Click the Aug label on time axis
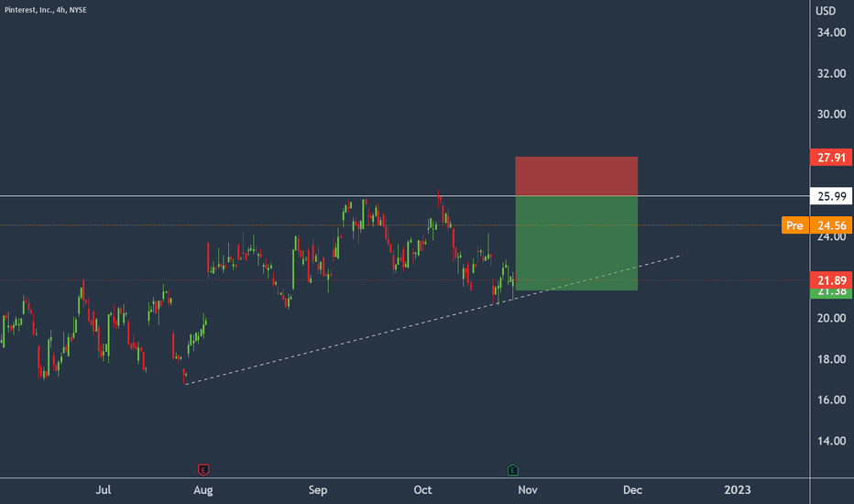This screenshot has height=504, width=854. (203, 490)
